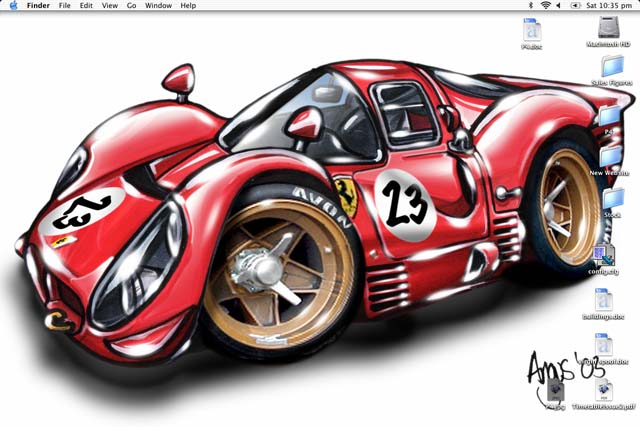Select the Macintosh HD drive icon
This screenshot has width=640, height=427.
(x=609, y=27)
